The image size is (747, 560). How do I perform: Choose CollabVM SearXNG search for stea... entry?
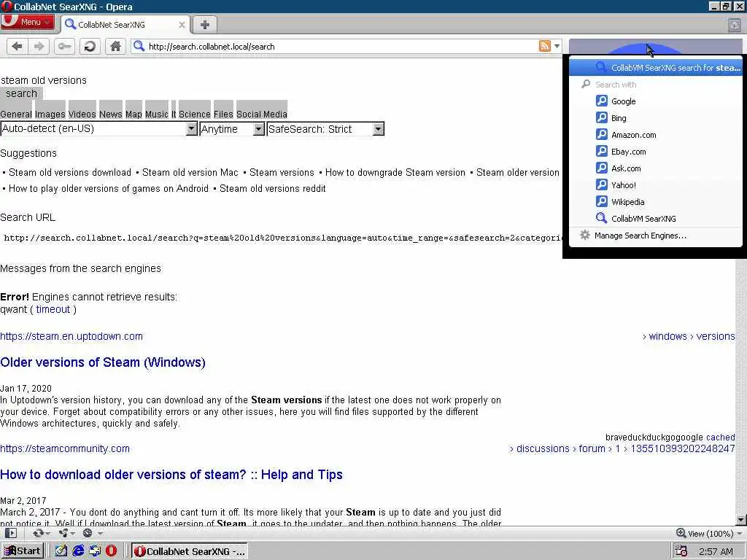click(x=656, y=68)
